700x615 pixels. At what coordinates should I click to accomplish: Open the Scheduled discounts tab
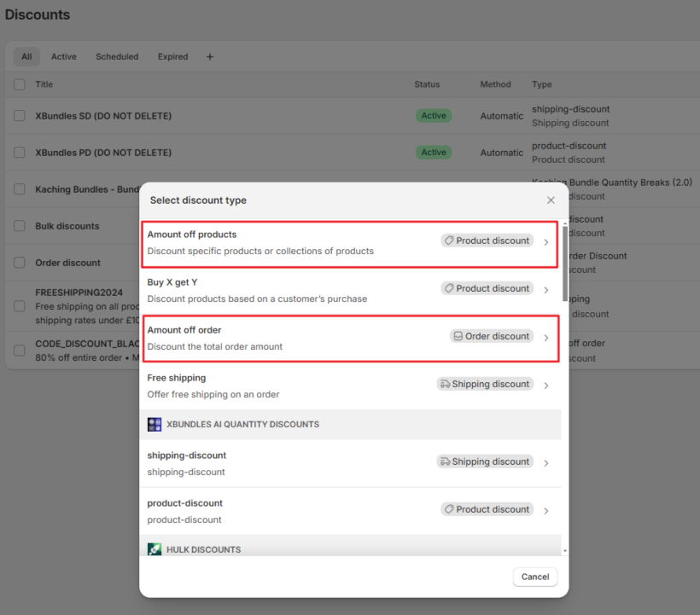coord(117,57)
